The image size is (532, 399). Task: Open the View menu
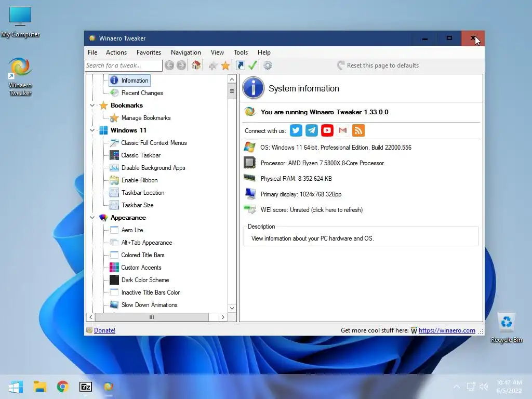pyautogui.click(x=217, y=52)
